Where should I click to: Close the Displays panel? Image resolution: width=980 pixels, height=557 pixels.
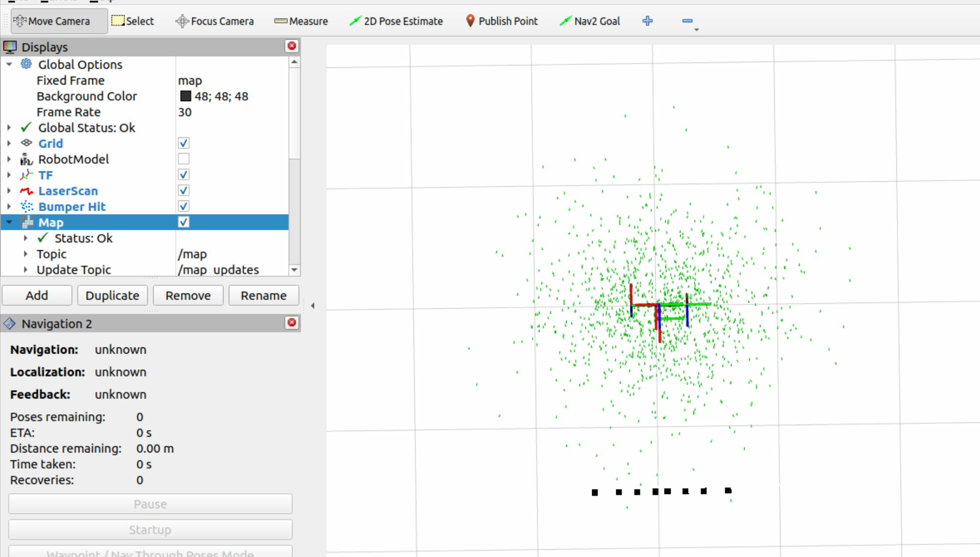click(x=292, y=46)
